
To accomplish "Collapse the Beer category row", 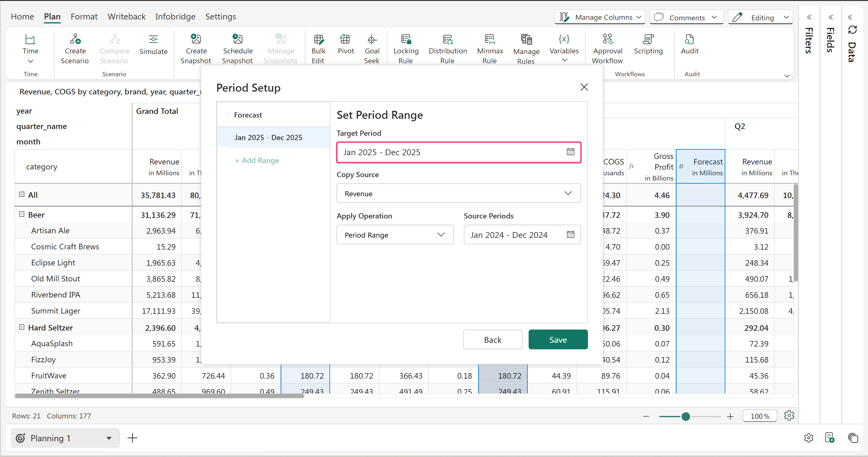I will point(22,214).
